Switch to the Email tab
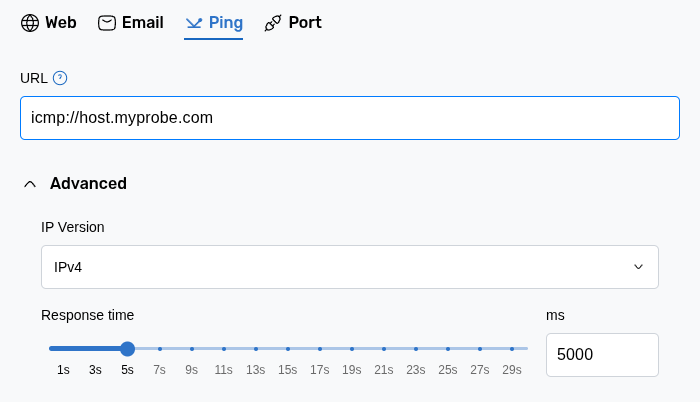Screen dimensions: 700x402 point(142,23)
